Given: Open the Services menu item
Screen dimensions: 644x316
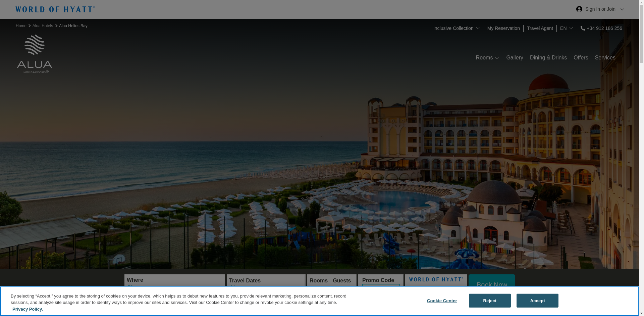Looking at the screenshot, I should click(x=605, y=58).
